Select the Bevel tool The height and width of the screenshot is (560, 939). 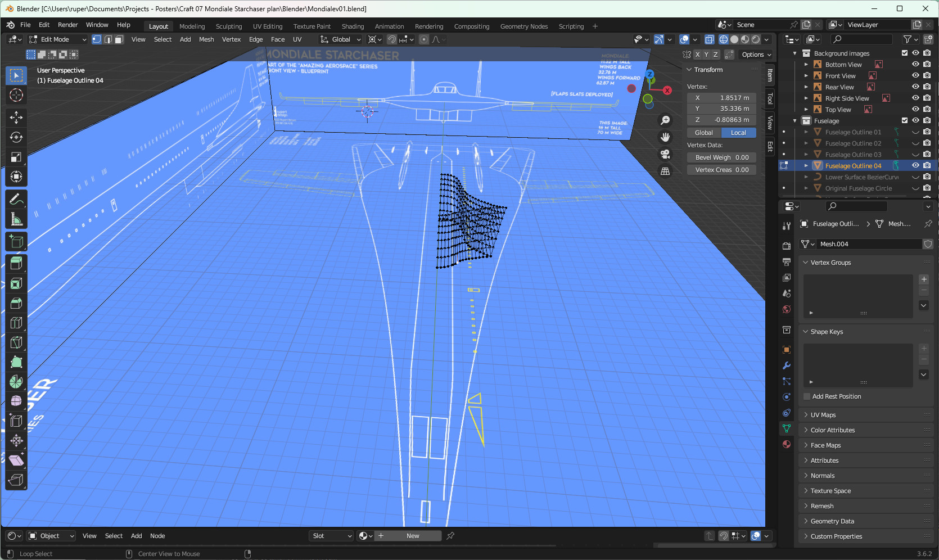(16, 303)
